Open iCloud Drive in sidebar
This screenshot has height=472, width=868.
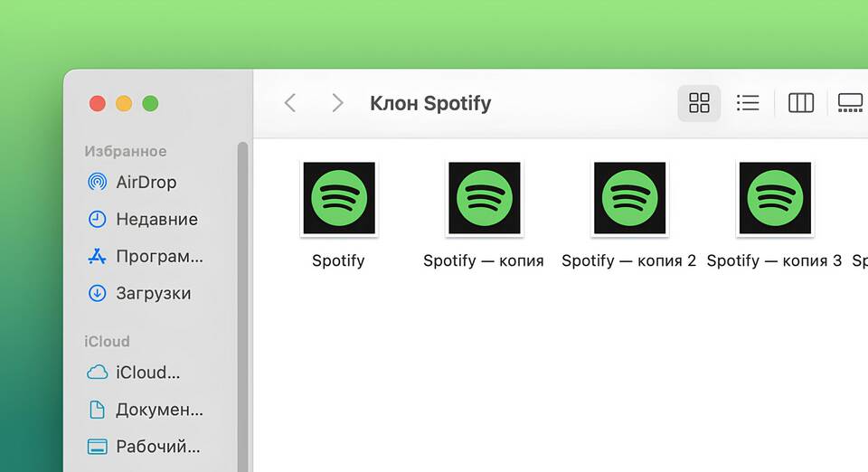[147, 372]
